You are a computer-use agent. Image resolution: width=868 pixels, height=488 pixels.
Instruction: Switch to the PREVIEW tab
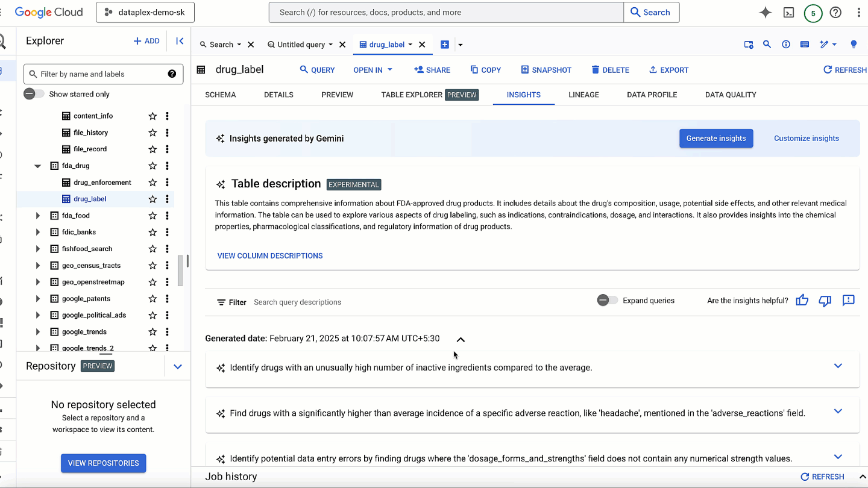(x=338, y=95)
